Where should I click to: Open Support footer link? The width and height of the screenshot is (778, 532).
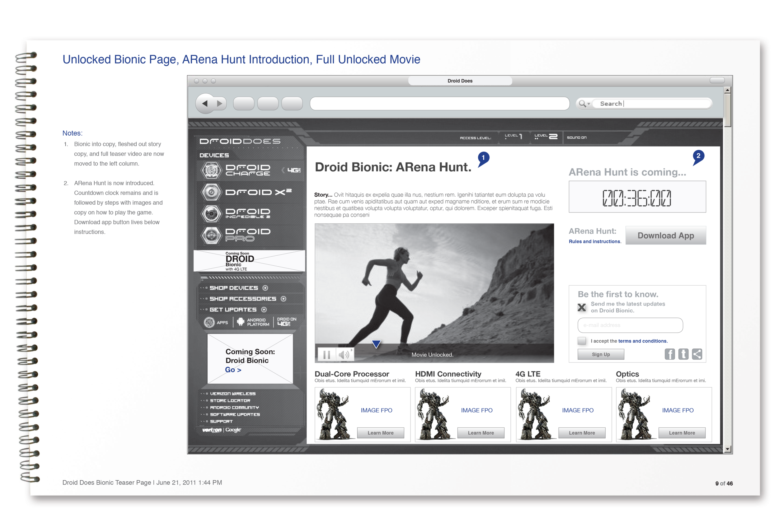tap(221, 422)
